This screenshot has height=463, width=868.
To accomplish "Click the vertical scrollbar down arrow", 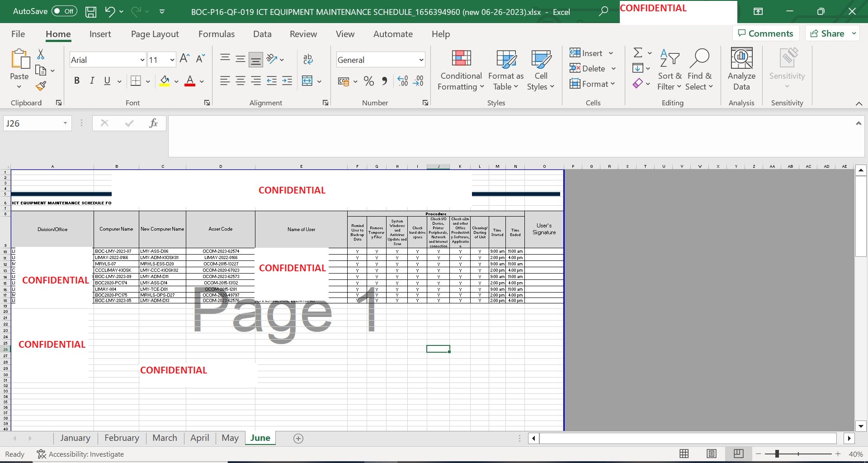I will 861,426.
